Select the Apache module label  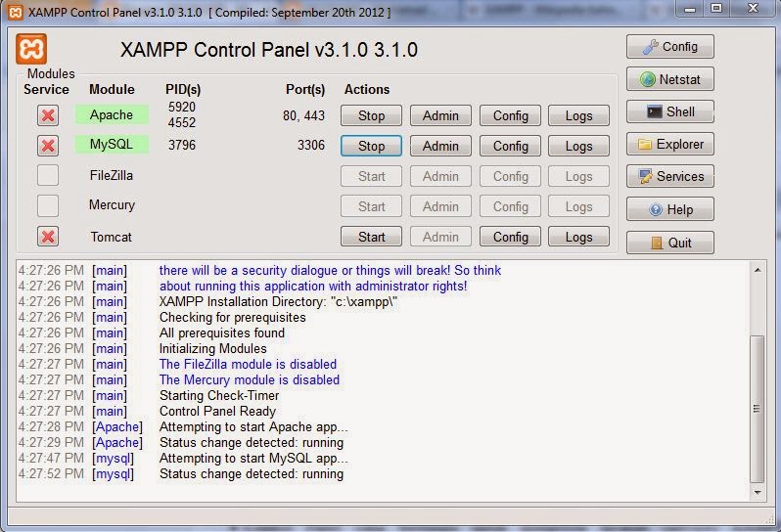pos(112,115)
